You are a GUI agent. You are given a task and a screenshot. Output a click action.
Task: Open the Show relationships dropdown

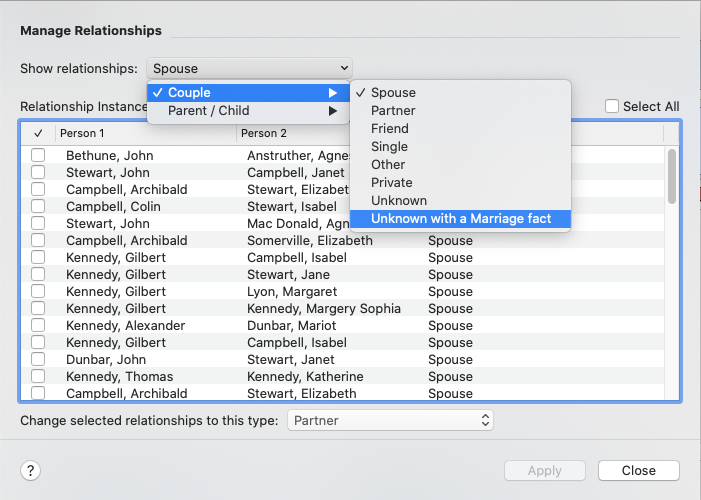249,69
